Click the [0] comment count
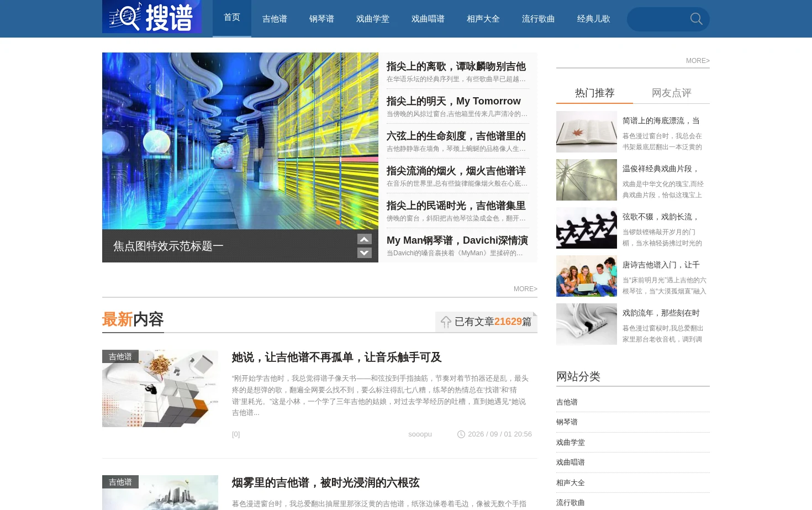812x510 pixels. (236, 434)
